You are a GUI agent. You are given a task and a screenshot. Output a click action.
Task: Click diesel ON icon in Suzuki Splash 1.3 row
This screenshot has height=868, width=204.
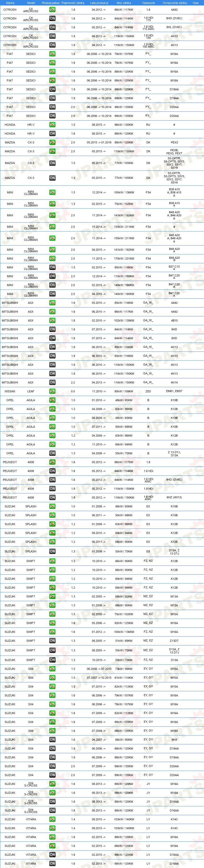(52, 552)
